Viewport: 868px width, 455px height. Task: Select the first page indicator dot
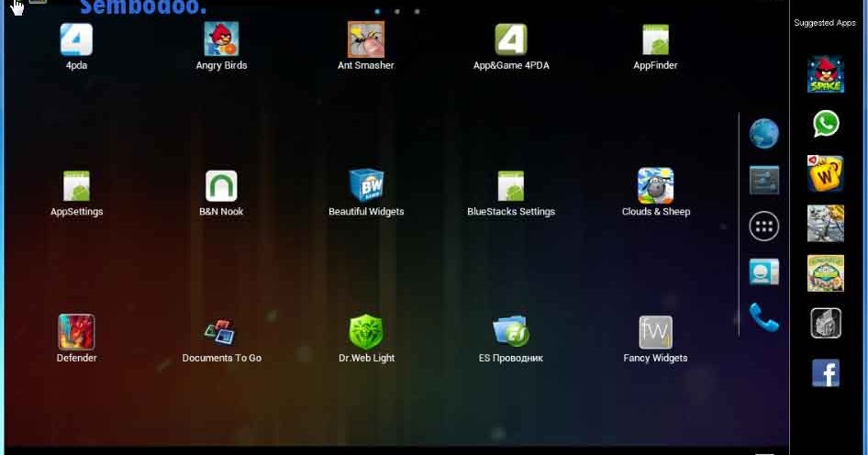377,11
